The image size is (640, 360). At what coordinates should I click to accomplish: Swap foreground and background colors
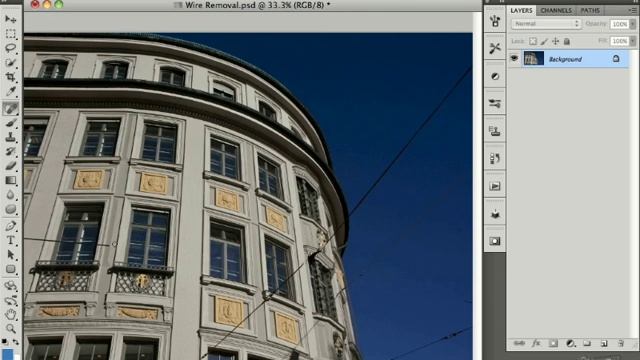(16, 342)
